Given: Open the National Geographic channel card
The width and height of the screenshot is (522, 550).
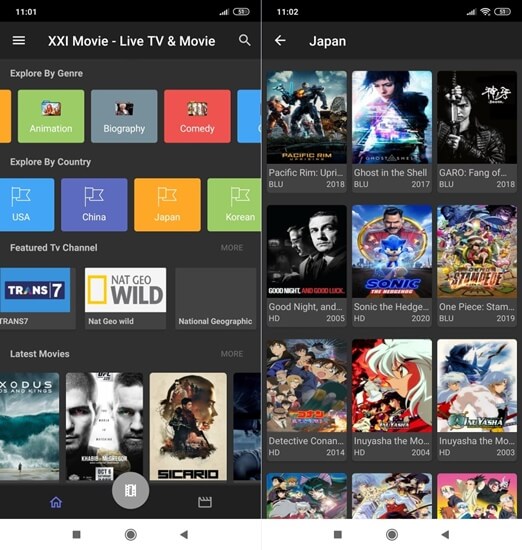Looking at the screenshot, I should (215, 299).
